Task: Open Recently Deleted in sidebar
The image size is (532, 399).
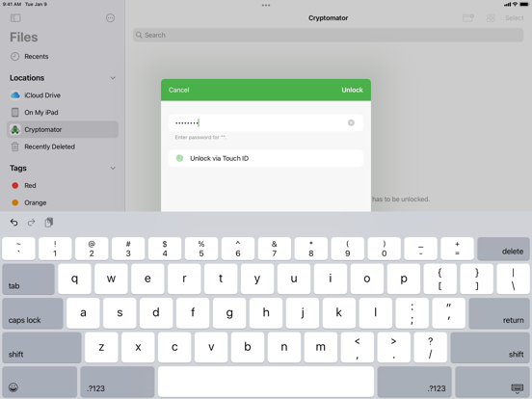Action: pos(63,146)
